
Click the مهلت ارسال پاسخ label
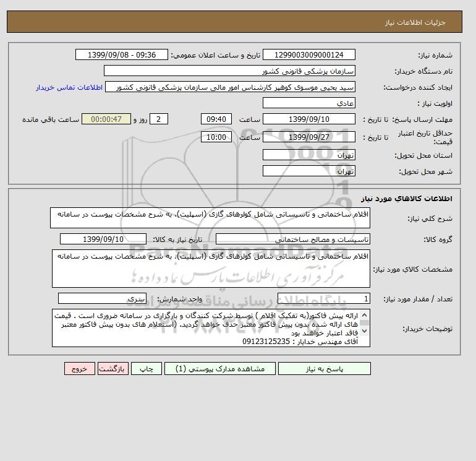[422, 119]
